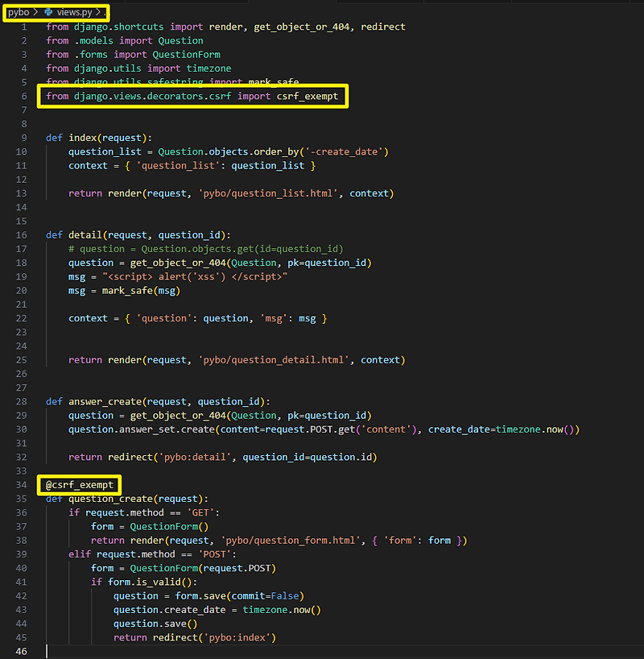Expand the chevron after pybo breadcrumb
Viewport: 644px width, 659px height.
(x=36, y=12)
